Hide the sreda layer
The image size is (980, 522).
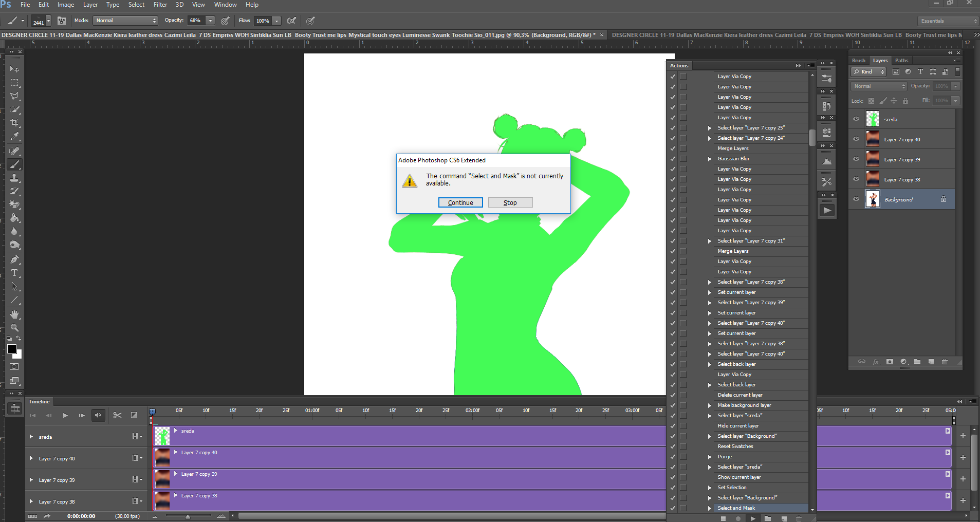coord(856,119)
